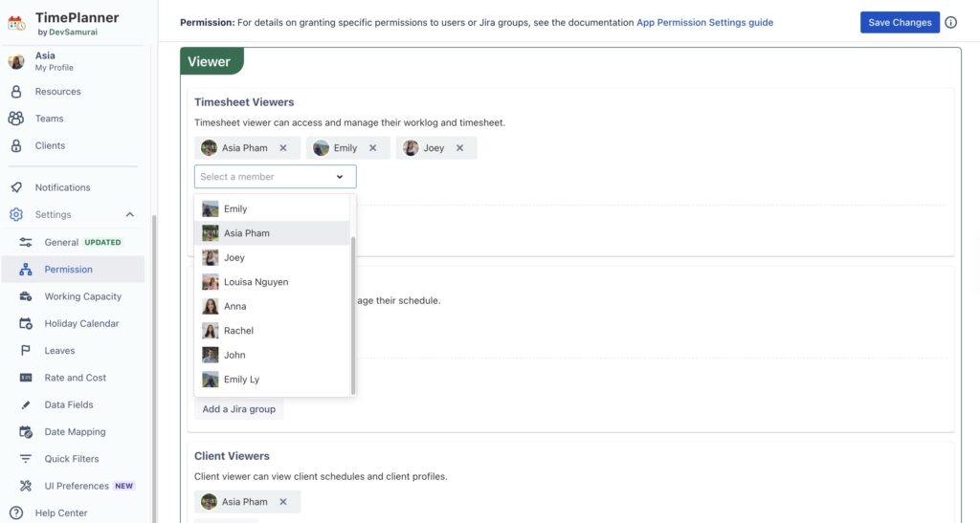The image size is (980, 523).
Task: Click the Save Changes button
Action: coord(900,22)
